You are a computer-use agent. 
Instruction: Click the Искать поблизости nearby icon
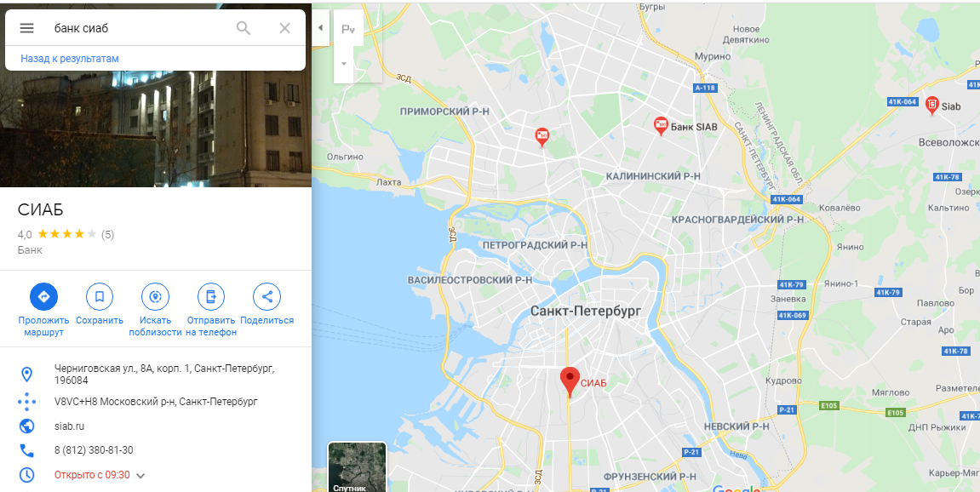click(x=155, y=296)
